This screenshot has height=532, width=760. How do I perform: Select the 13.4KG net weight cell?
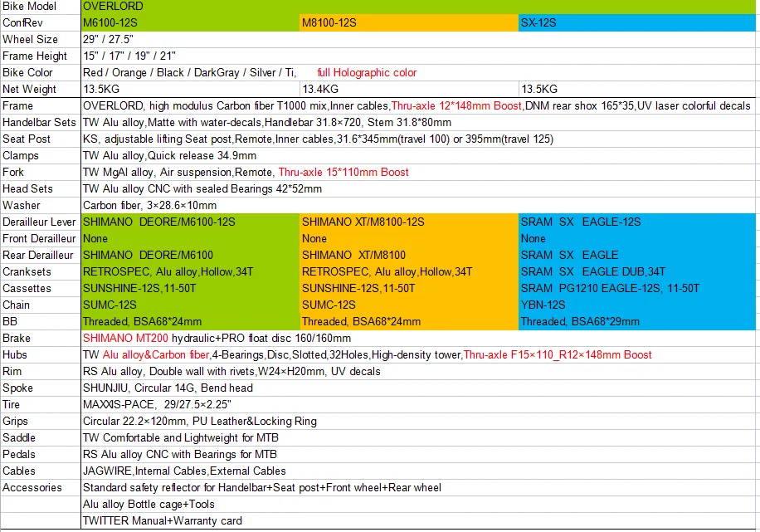(x=409, y=90)
